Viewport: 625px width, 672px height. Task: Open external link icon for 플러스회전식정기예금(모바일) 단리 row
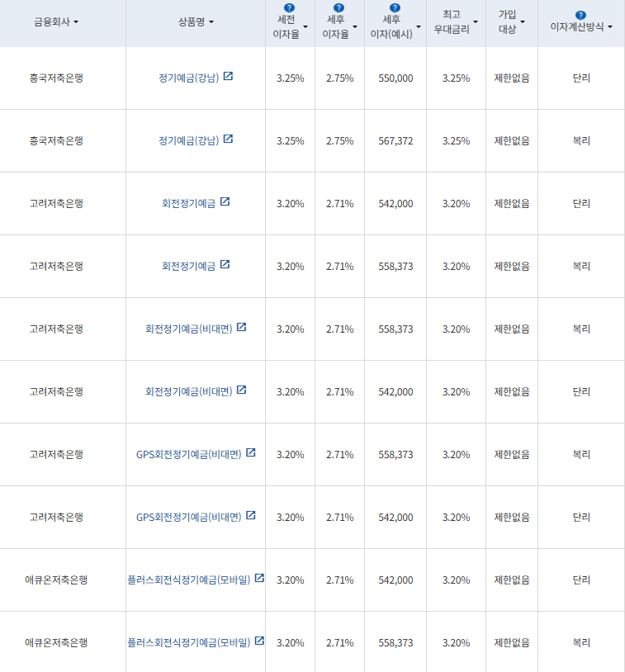(x=259, y=578)
